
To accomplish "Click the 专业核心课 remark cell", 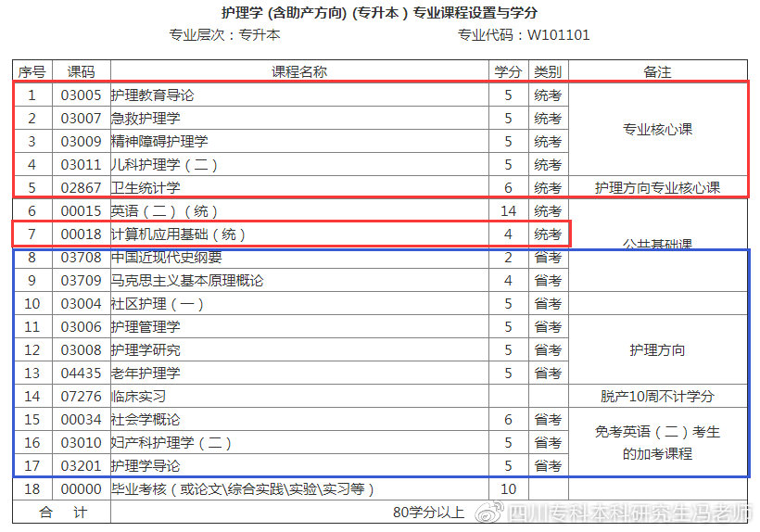I will [657, 130].
